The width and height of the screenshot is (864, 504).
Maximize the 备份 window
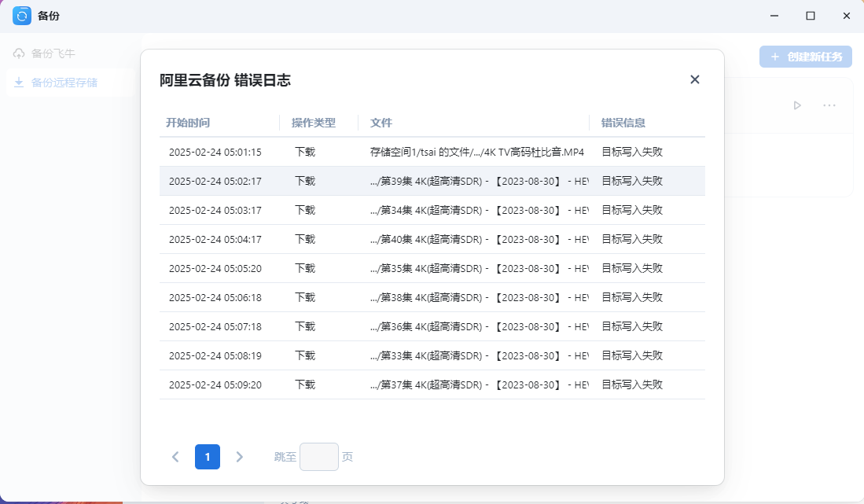(x=811, y=16)
